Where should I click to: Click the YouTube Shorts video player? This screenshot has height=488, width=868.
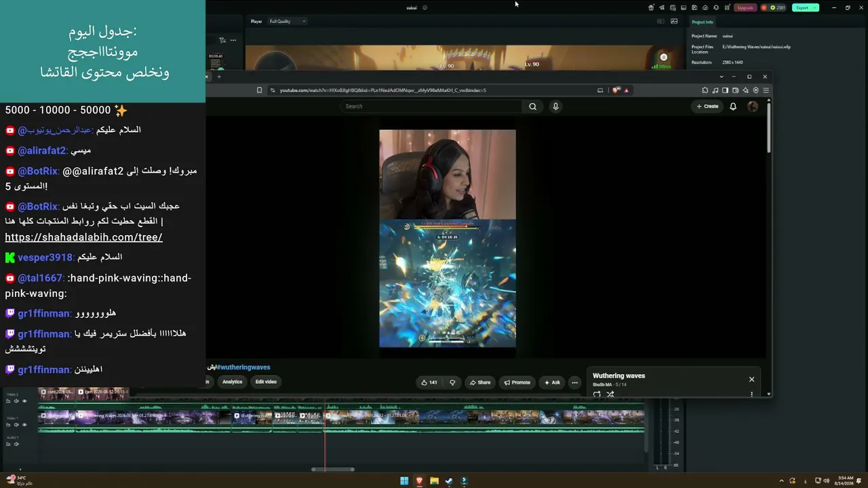point(448,239)
